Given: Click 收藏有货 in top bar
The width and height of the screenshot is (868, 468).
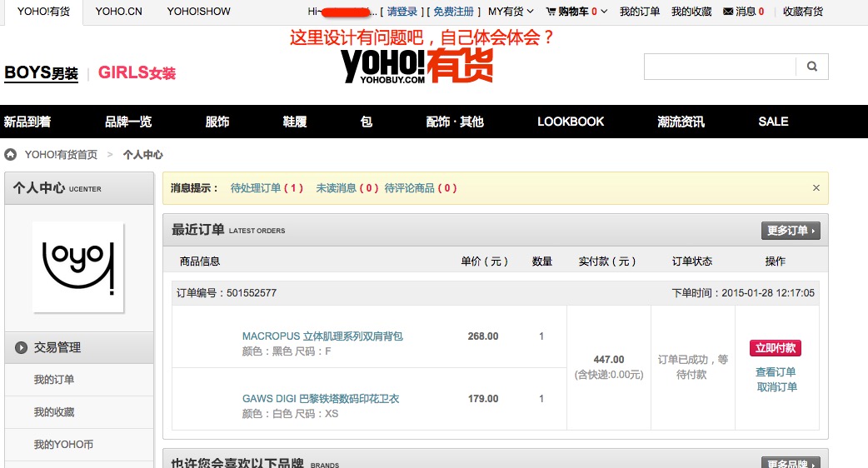Looking at the screenshot, I should point(803,11).
